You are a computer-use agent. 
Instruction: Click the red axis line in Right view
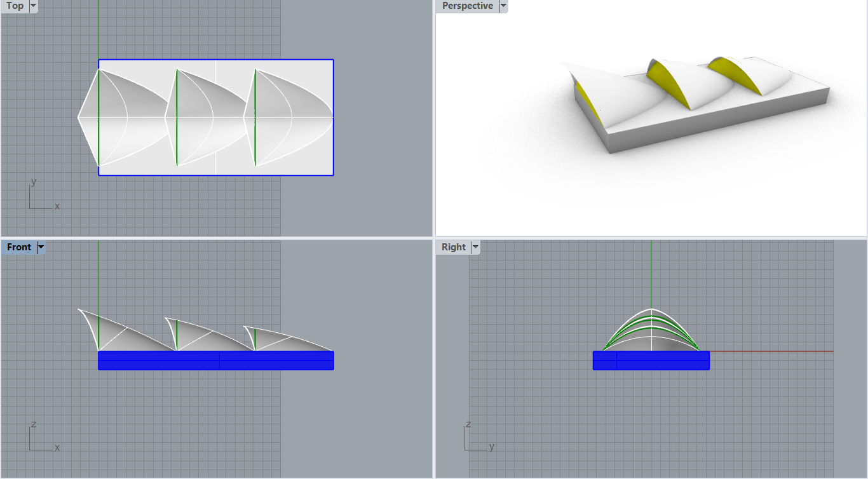coord(771,351)
